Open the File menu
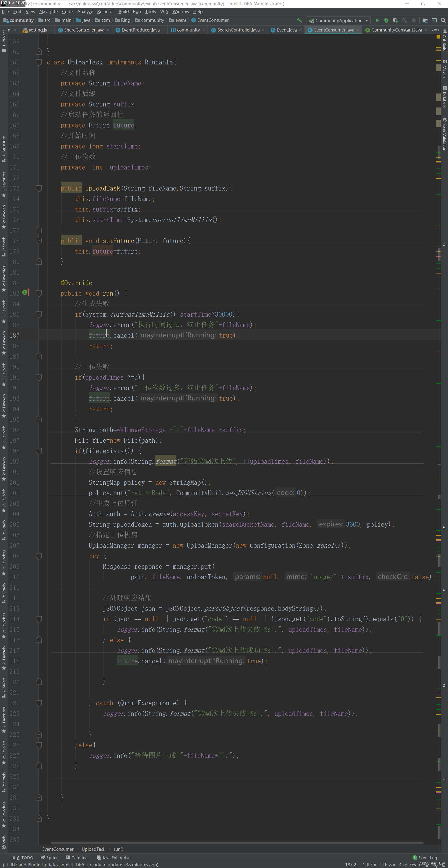This screenshot has width=448, height=868. pos(5,11)
